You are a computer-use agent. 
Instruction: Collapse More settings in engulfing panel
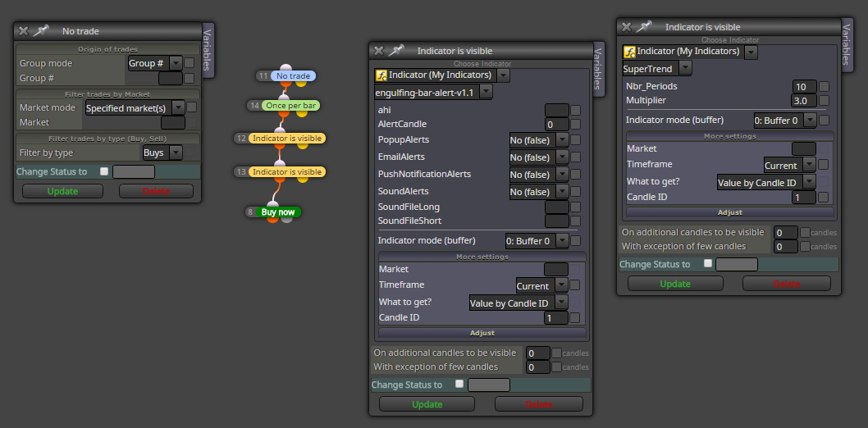[x=482, y=257]
